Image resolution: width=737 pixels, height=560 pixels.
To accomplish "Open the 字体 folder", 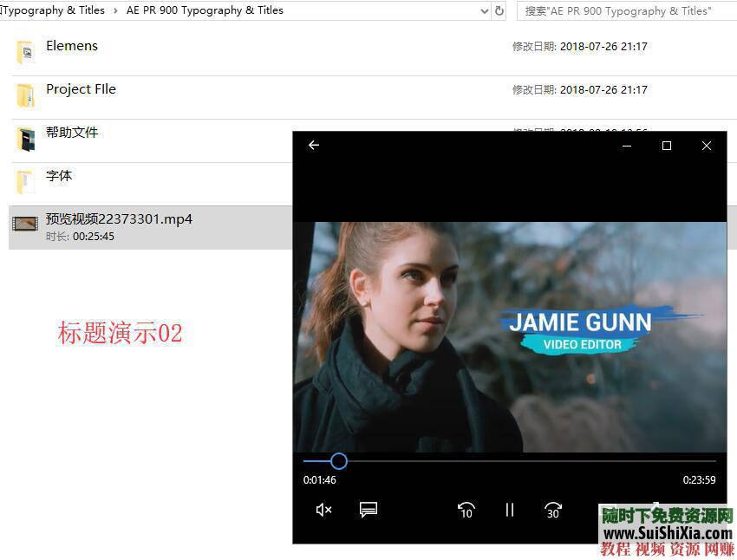I will coord(58,175).
